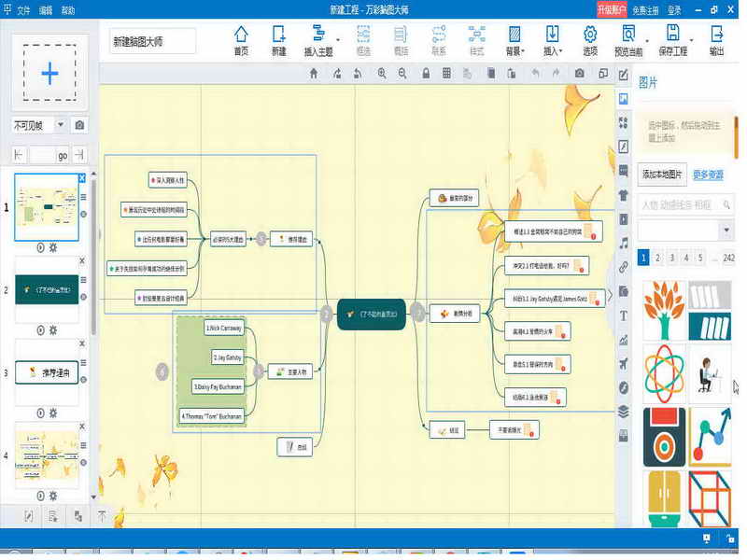
Task: Open the image category combo box
Action: coord(685,231)
